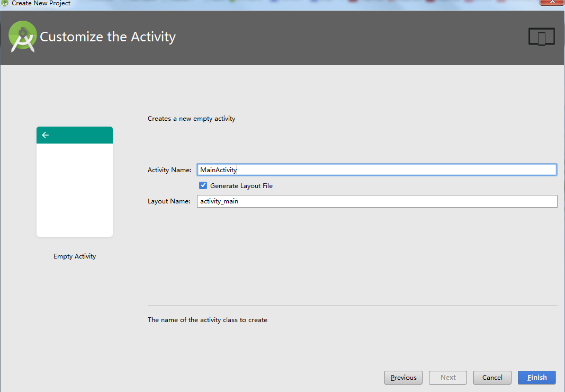Select the Empty Activity preview thumbnail

click(75, 182)
